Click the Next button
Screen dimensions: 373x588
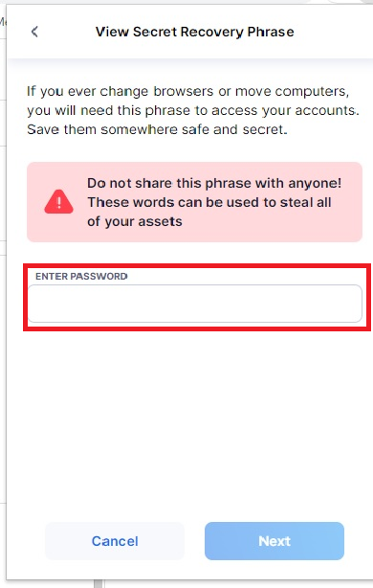pyautogui.click(x=274, y=541)
